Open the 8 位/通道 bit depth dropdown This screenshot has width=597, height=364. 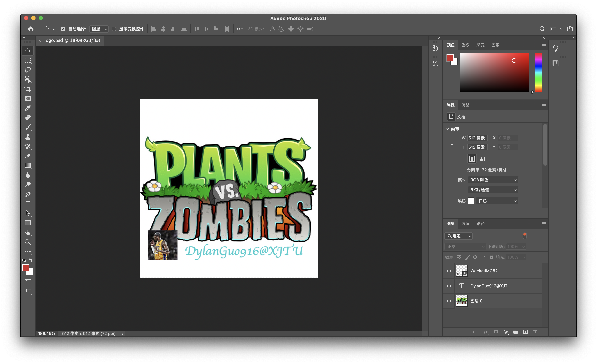coord(493,190)
